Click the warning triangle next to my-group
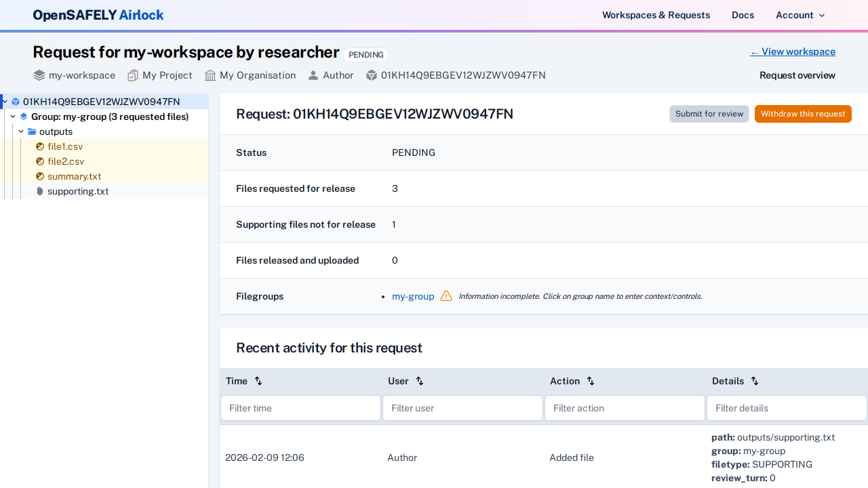 446,296
